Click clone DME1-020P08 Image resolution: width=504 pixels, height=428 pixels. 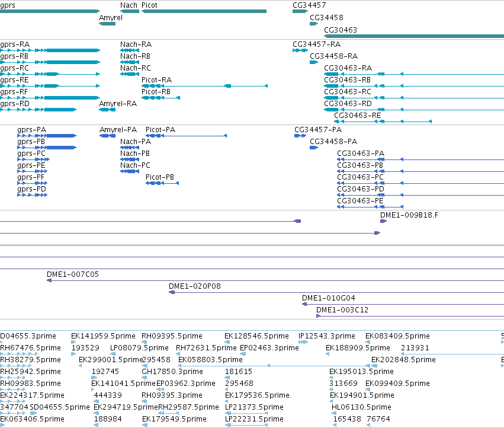(x=336, y=292)
